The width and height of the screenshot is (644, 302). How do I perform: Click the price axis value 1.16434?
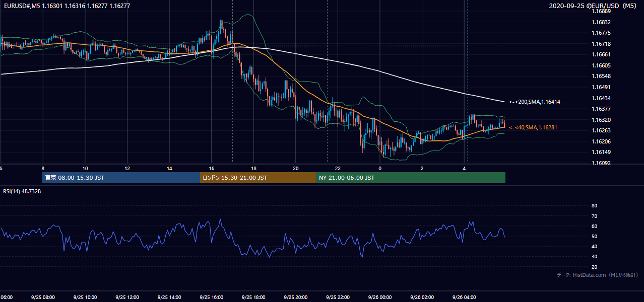pos(601,98)
